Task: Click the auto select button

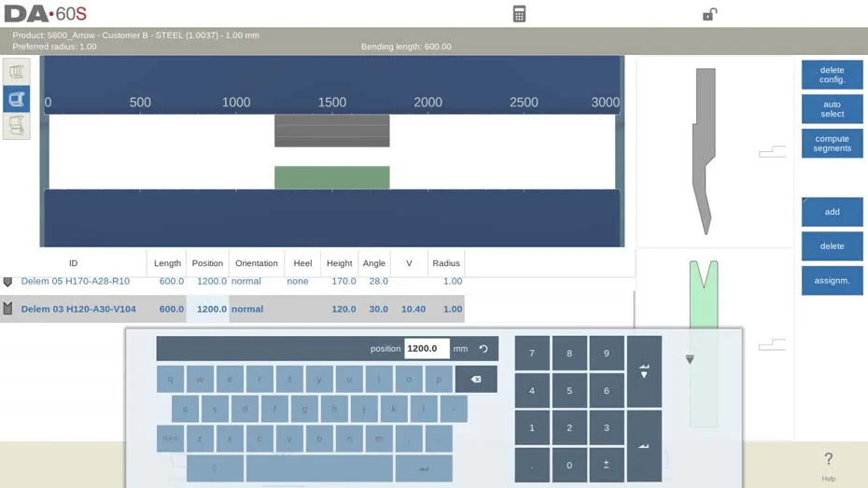Action: click(x=832, y=109)
